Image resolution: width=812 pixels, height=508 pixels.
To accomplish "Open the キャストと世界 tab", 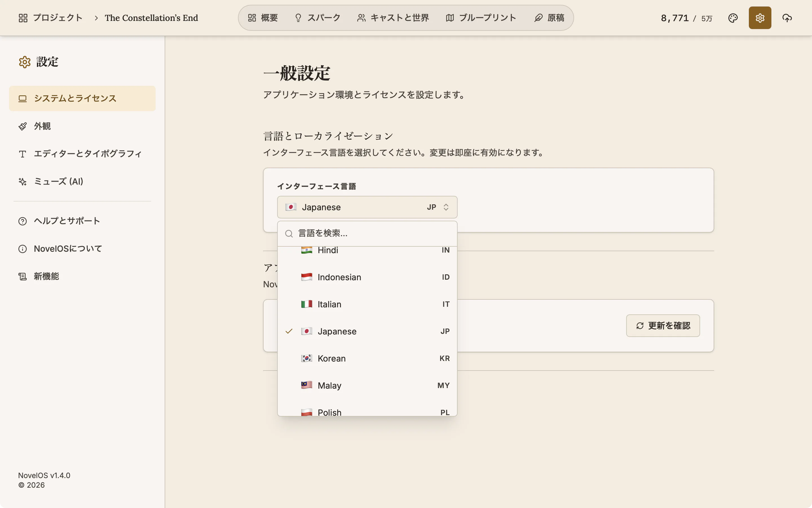I will pyautogui.click(x=393, y=18).
